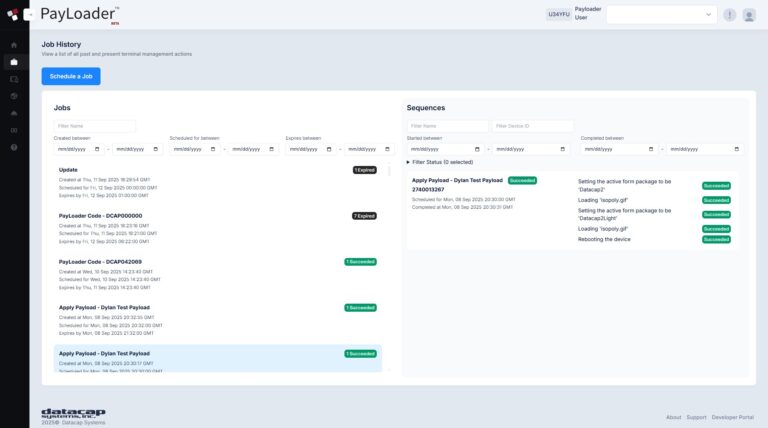The image size is (768, 428).
Task: Open calendar picker for Created between start date
Action: click(x=97, y=149)
